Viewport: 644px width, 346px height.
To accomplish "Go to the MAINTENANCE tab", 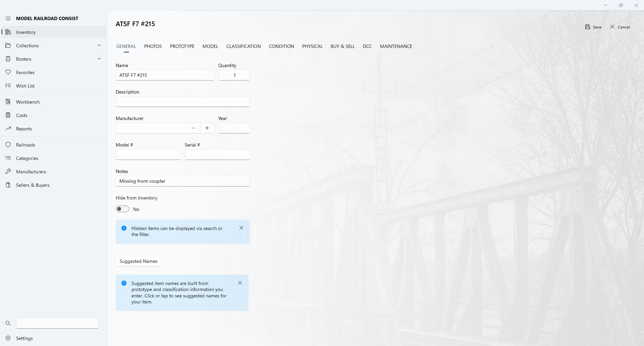I will (396, 46).
